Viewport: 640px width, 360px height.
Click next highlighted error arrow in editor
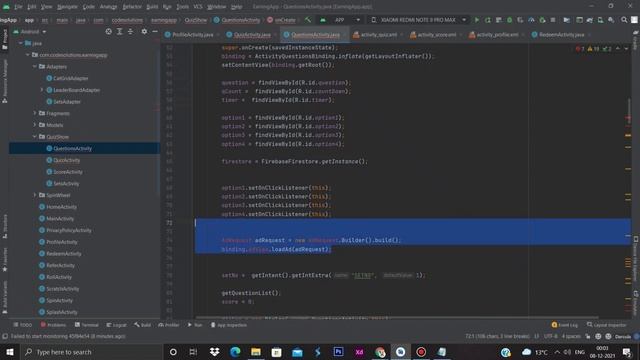coord(626,49)
